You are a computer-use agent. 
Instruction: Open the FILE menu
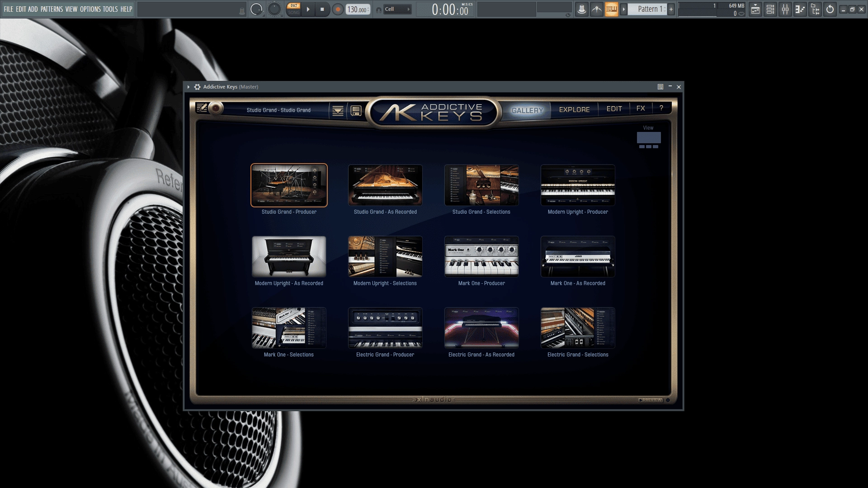9,9
